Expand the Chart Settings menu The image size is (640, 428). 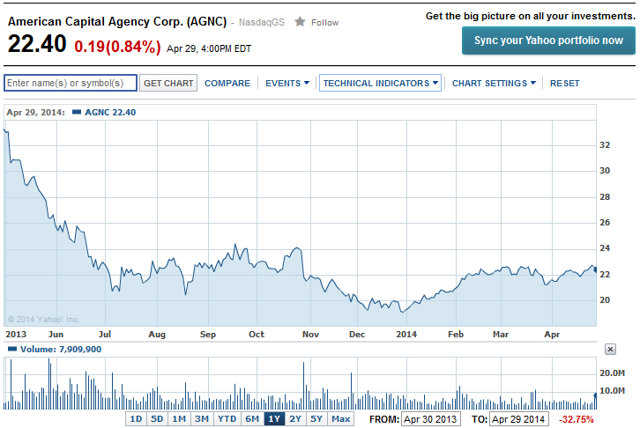coord(494,83)
